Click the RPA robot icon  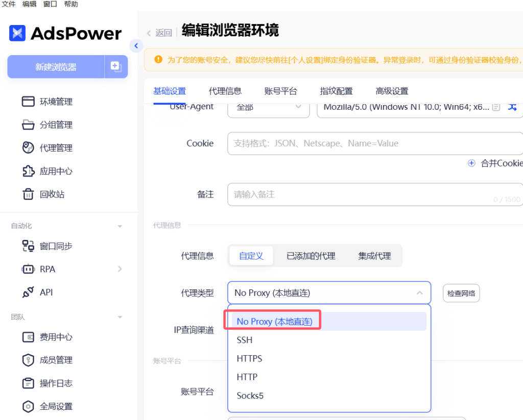pyautogui.click(x=28, y=269)
